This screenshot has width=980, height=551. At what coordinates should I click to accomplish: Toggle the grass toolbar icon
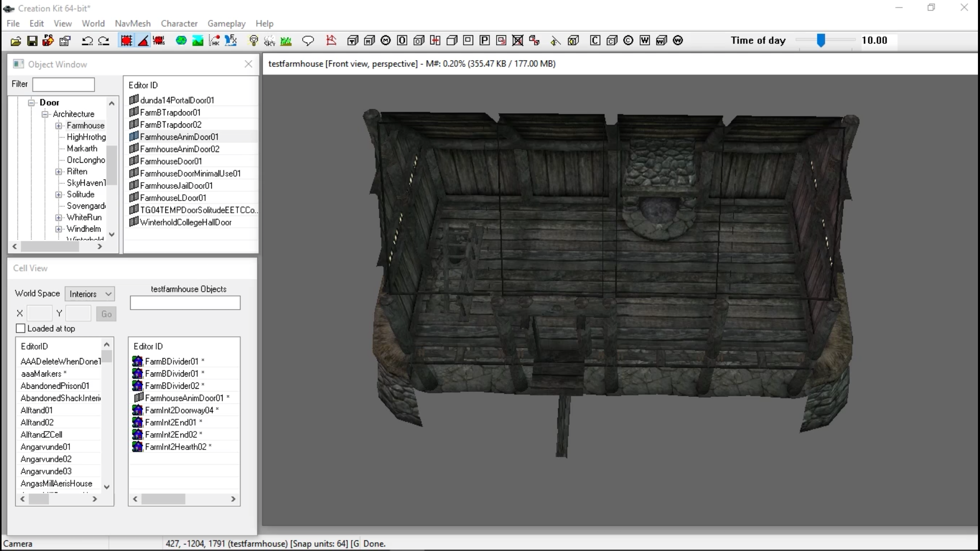pyautogui.click(x=286, y=41)
